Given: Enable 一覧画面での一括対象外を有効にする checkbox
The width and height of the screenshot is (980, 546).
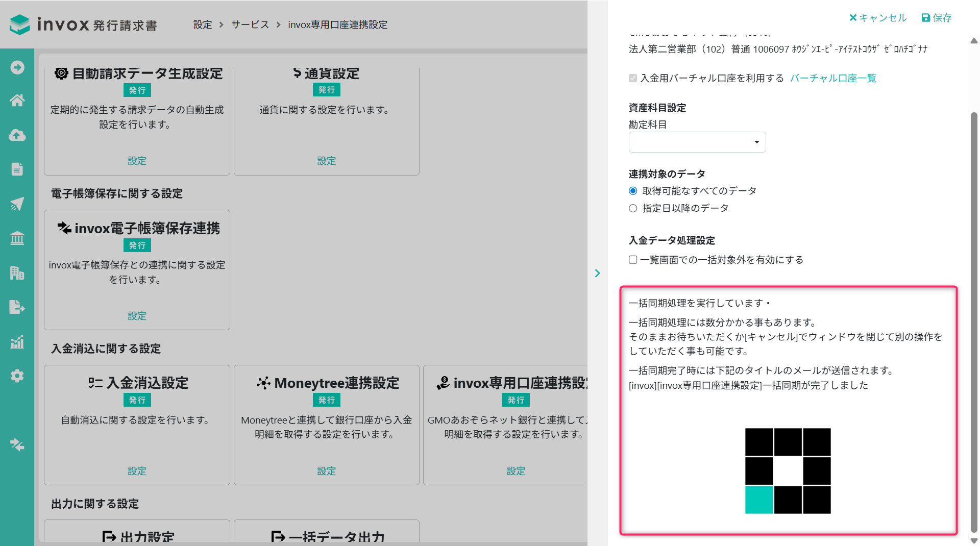Looking at the screenshot, I should (633, 260).
